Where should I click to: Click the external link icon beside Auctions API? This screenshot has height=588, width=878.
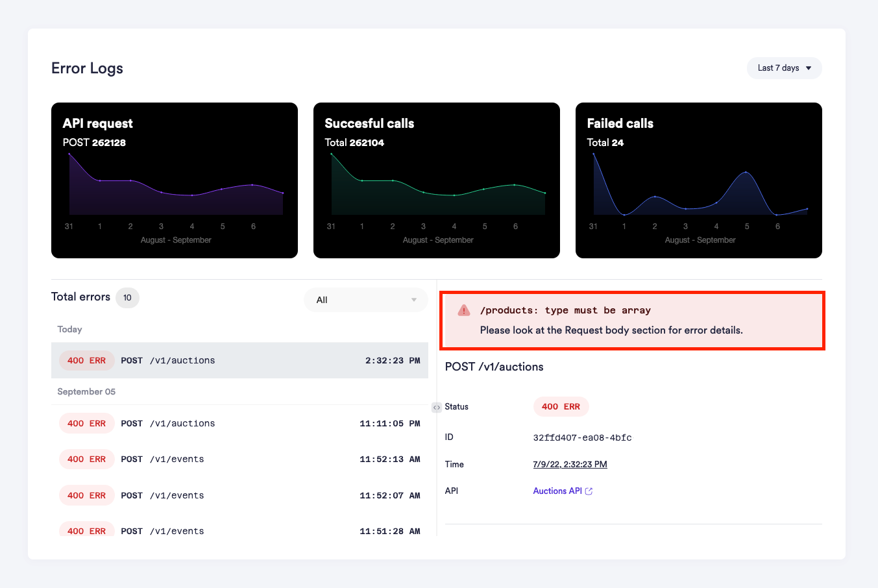[589, 491]
